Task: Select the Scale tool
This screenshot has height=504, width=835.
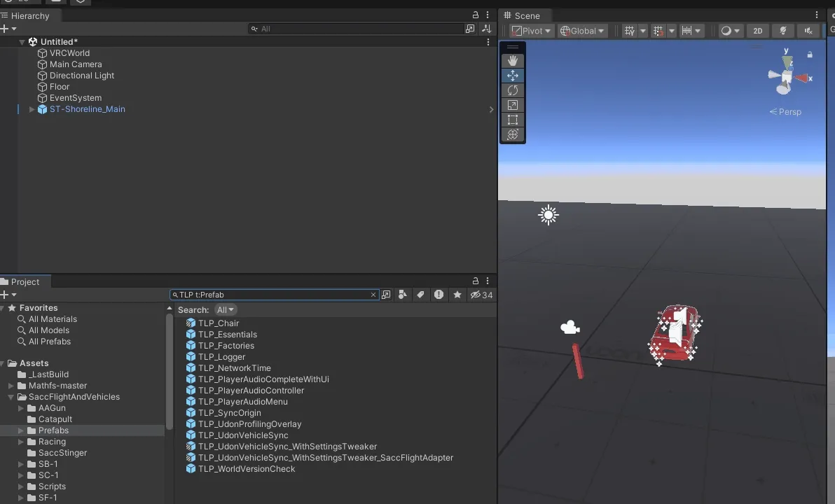Action: (x=513, y=105)
